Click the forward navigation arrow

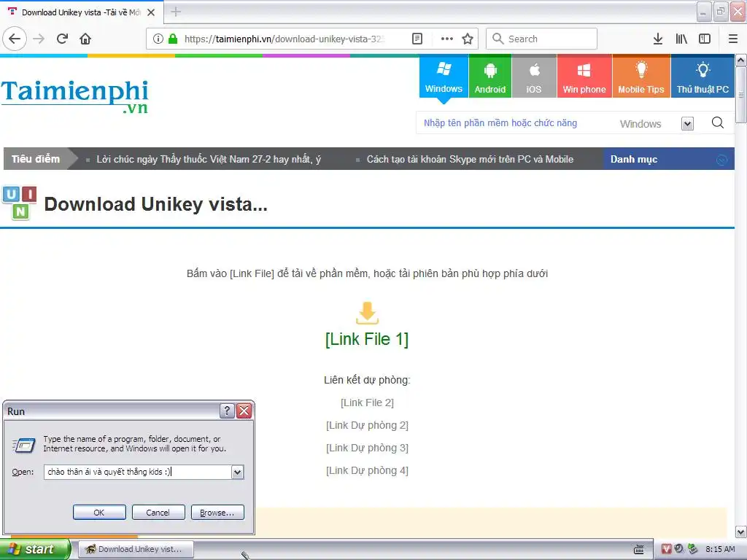39,39
